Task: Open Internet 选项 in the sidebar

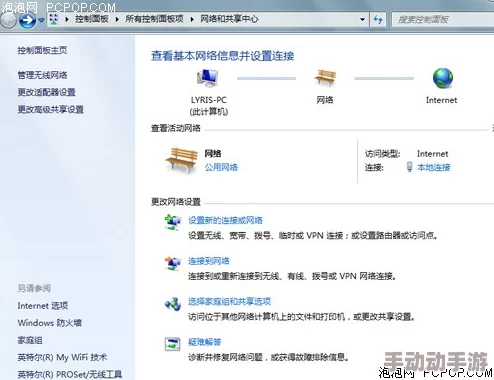Action: pos(43,306)
